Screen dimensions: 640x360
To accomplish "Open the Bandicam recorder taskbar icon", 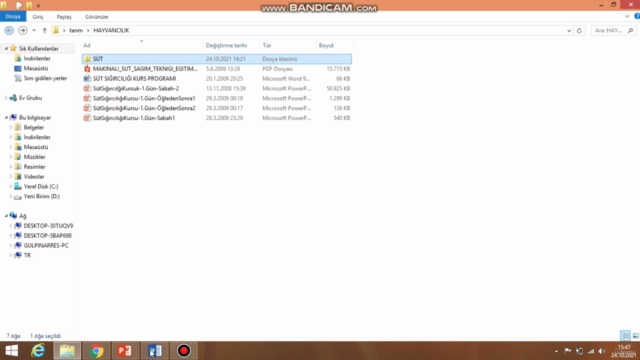I will pos(184,351).
